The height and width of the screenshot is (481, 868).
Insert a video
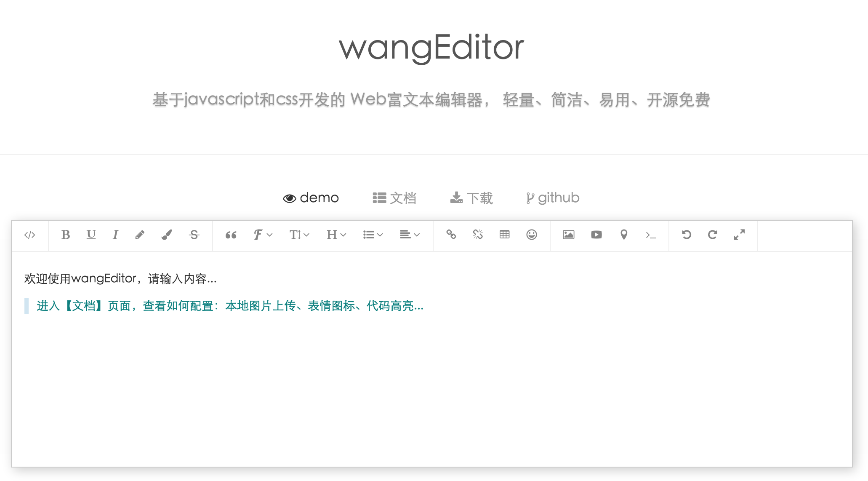(x=596, y=235)
